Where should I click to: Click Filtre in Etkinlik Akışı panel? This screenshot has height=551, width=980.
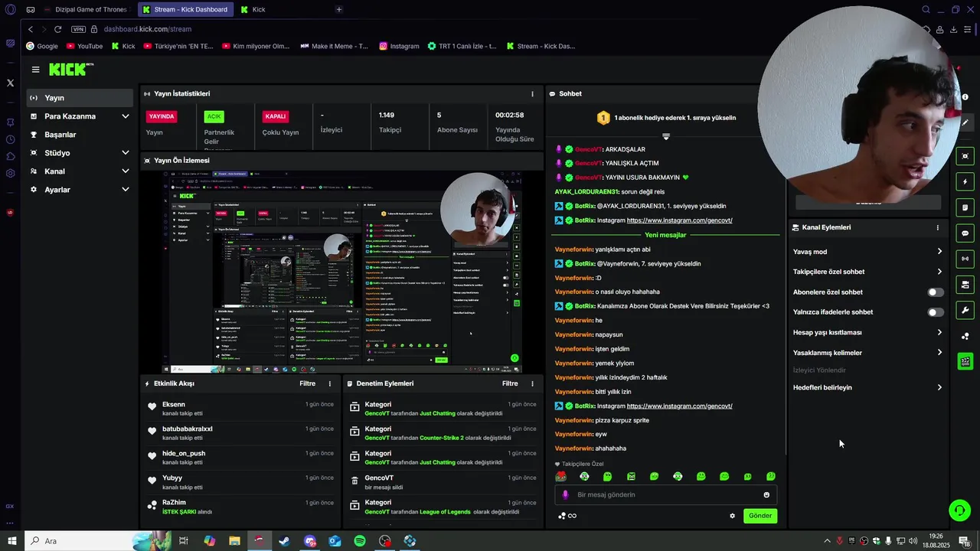click(307, 383)
